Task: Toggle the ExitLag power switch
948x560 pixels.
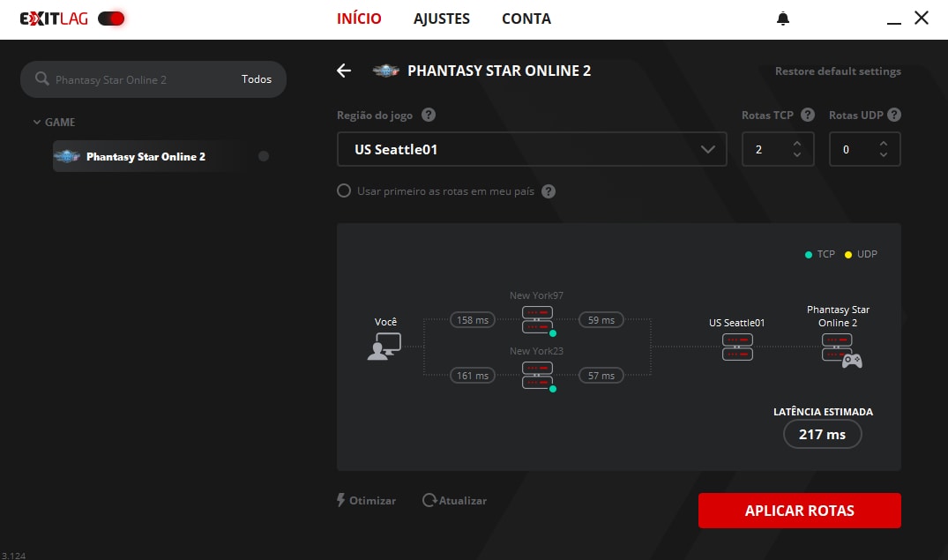Action: coord(111,19)
